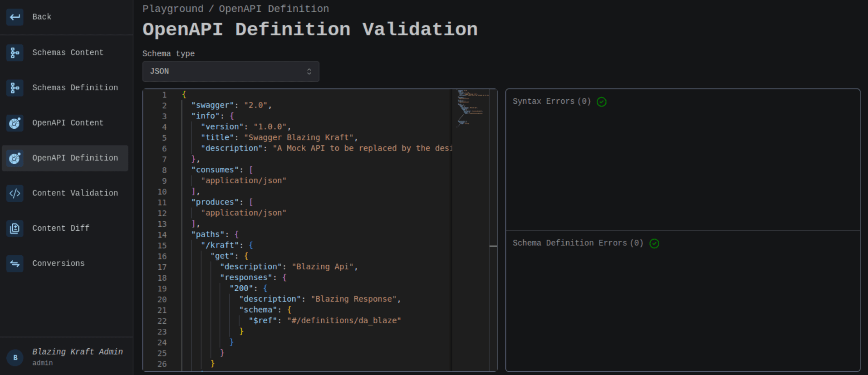Click the "responses" line in editor
The width and height of the screenshot is (868, 375).
[253, 278]
